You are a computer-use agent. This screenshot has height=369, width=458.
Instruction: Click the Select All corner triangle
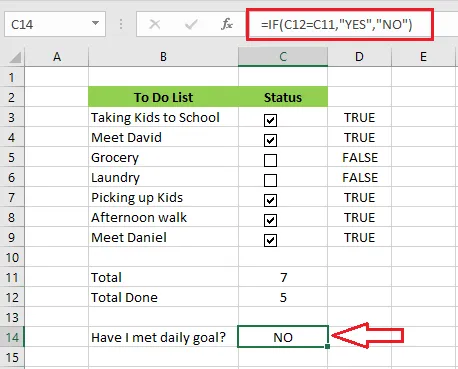pyautogui.click(x=15, y=57)
